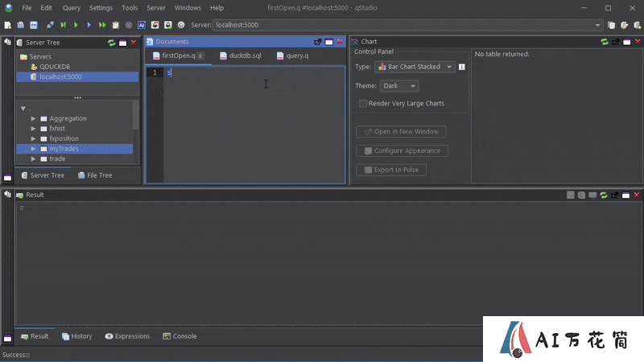644x362 pixels.
Task: Pop out the Result panel
Action: point(614,195)
